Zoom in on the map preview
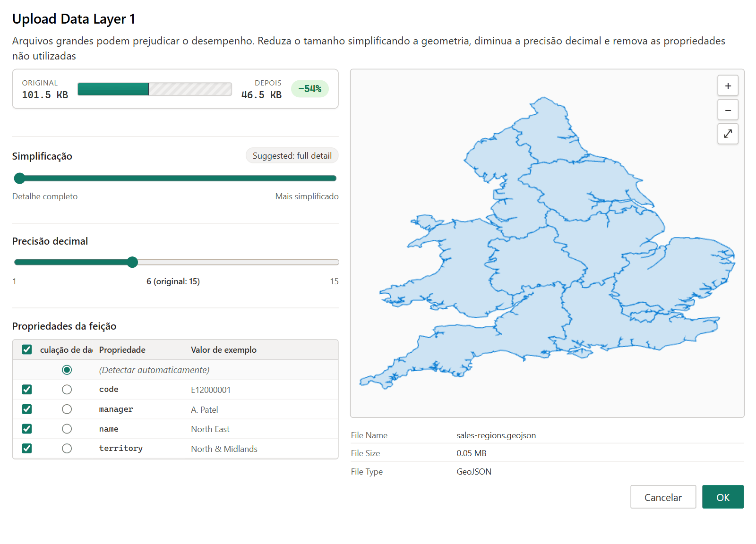 (728, 86)
